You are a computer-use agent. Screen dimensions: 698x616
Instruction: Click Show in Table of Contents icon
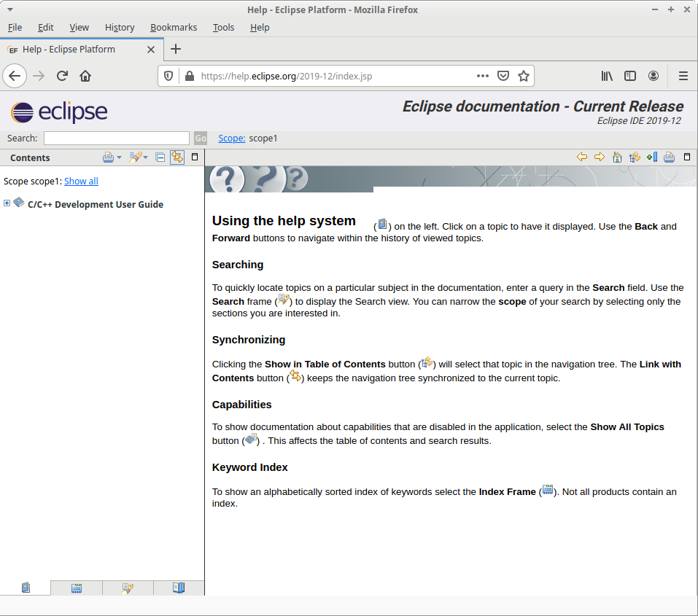635,157
